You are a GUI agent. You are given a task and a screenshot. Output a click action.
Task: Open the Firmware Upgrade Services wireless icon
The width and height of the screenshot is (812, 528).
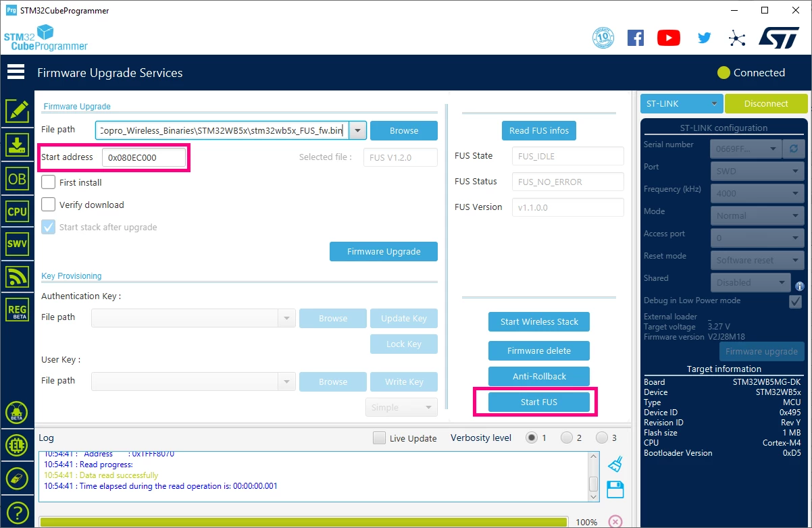[x=17, y=278]
